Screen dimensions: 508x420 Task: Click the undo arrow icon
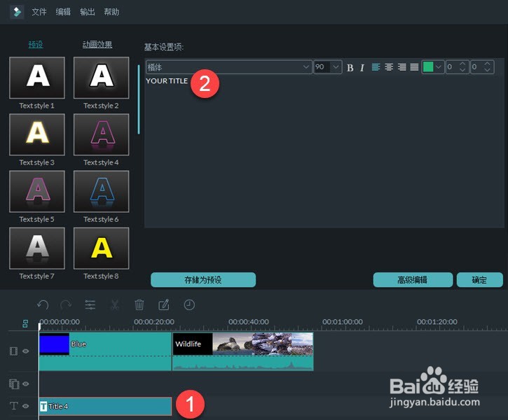pos(43,304)
